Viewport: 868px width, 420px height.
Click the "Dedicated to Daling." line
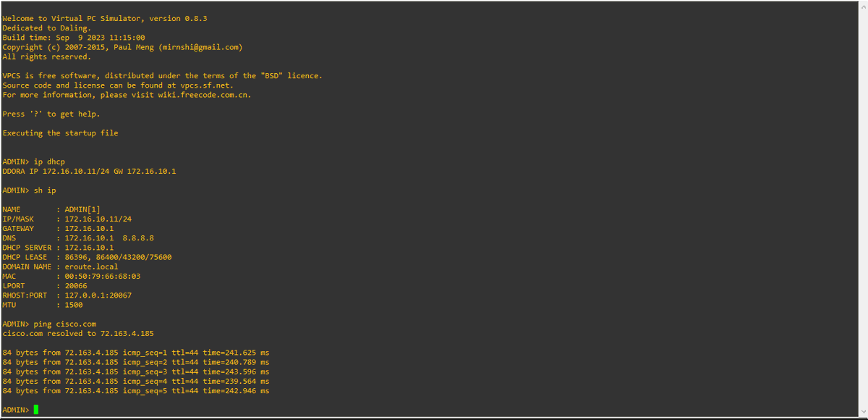(47, 28)
